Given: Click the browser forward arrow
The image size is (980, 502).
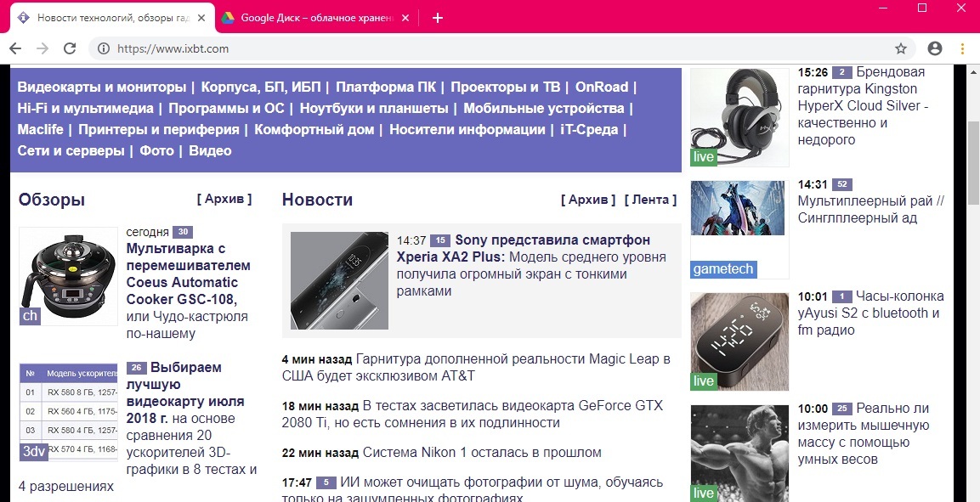Looking at the screenshot, I should 42,48.
